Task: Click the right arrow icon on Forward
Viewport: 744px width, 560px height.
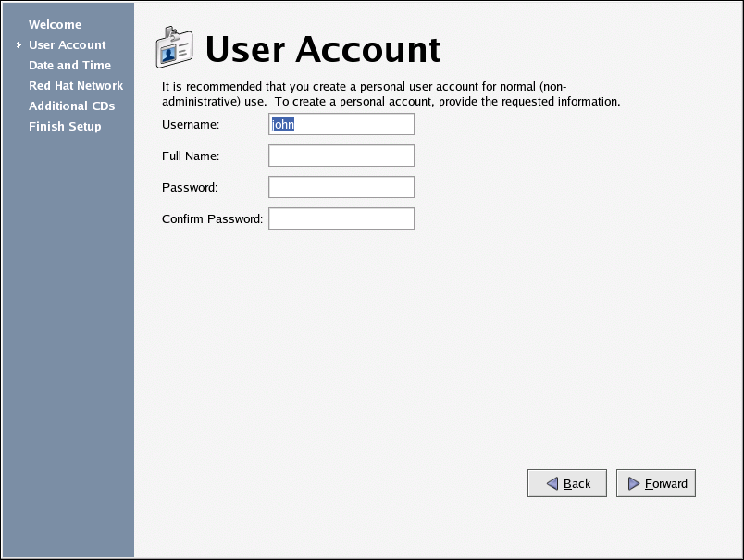Action: click(x=633, y=483)
